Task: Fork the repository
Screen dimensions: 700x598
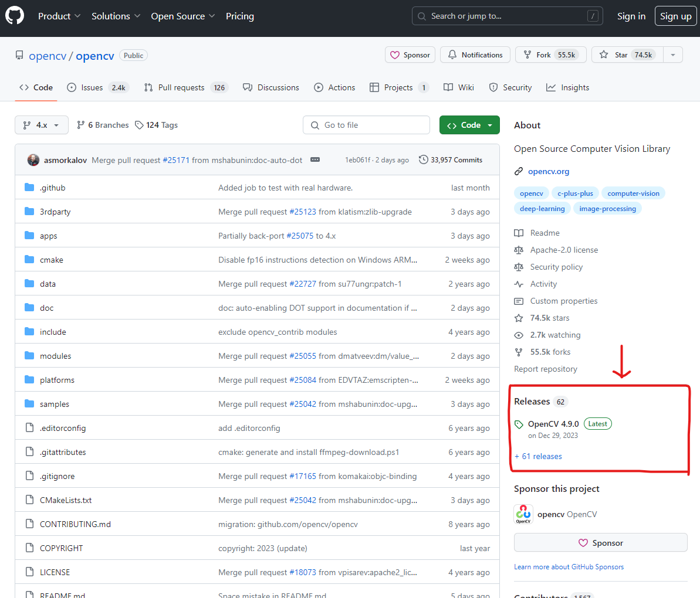Action: tap(551, 55)
